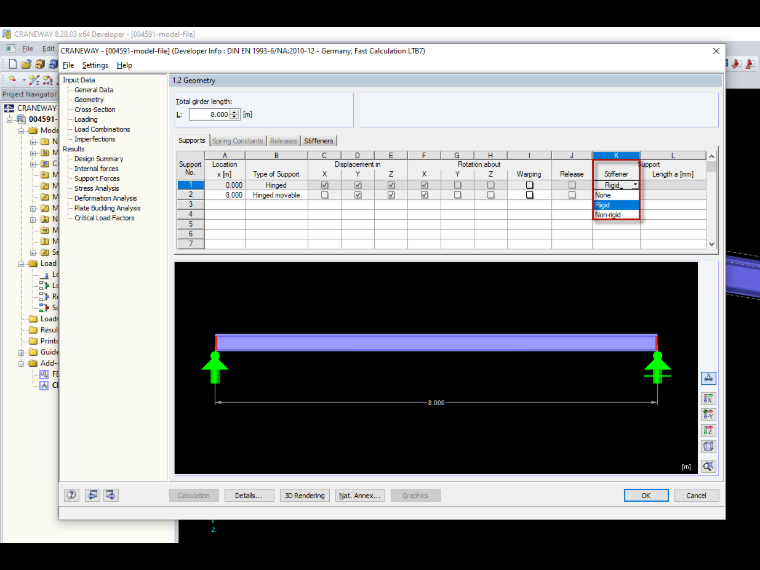Select support row number 3
The image size is (760, 570).
pos(190,205)
